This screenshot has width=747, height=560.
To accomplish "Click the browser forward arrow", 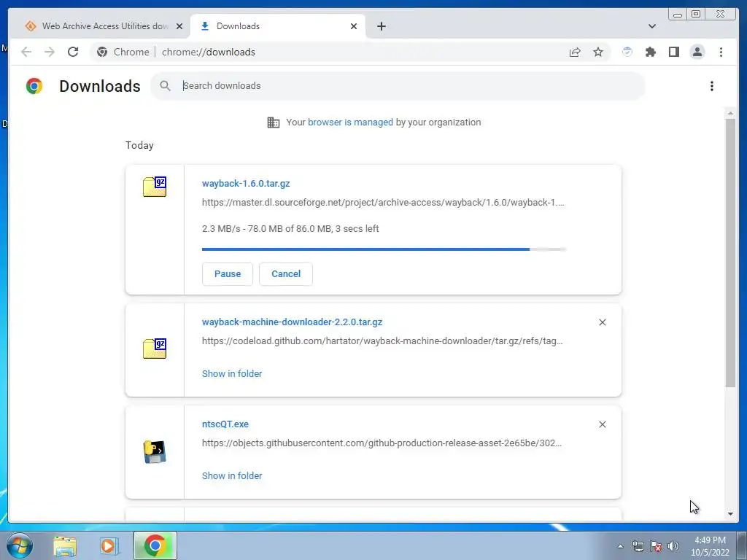I will [x=50, y=52].
